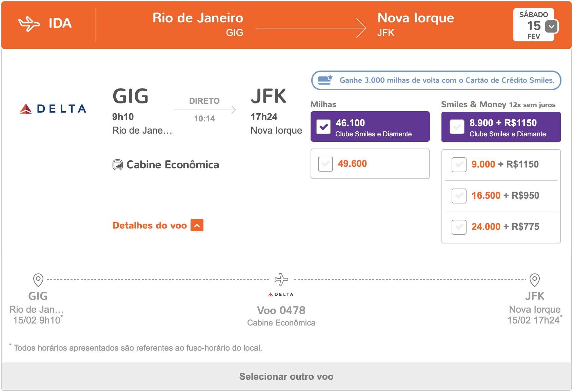Click the airplane icon on flight route line
The height and width of the screenshot is (392, 573).
(281, 279)
